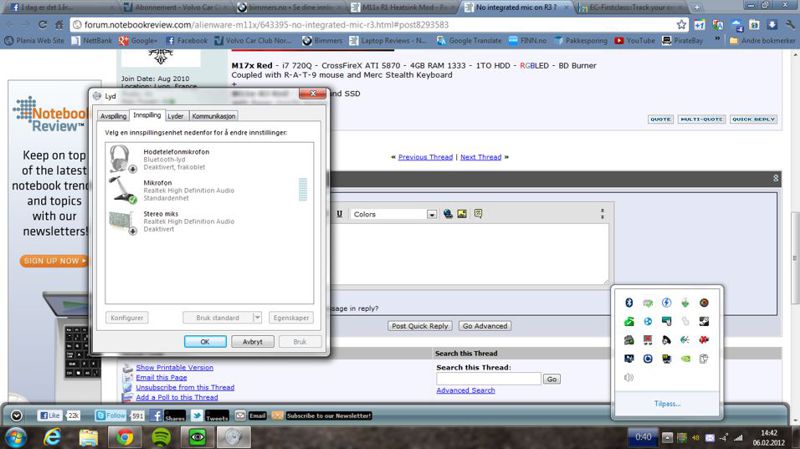Select Hodetelefonmikrofon Bluetooth device

coord(209,159)
